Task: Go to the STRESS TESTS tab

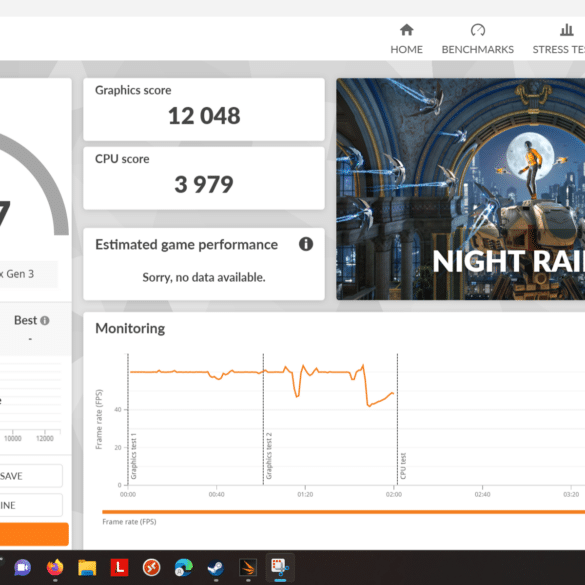Action: coord(559,39)
